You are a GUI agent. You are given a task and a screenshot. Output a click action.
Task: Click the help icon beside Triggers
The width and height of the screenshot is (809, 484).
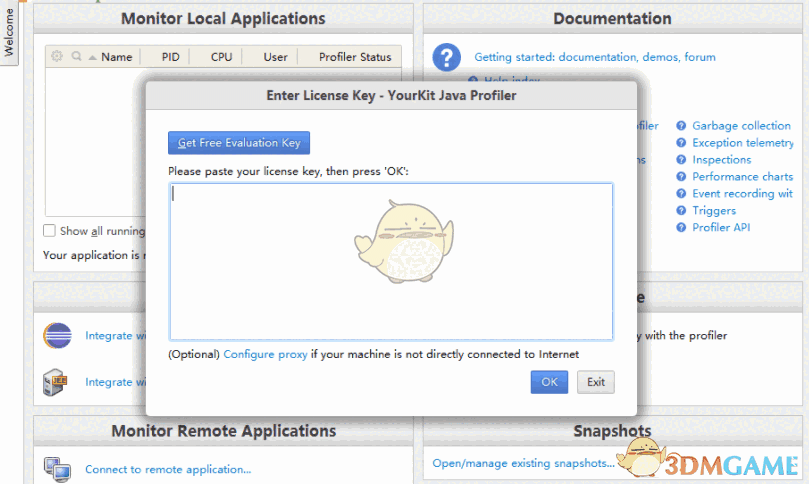[681, 211]
